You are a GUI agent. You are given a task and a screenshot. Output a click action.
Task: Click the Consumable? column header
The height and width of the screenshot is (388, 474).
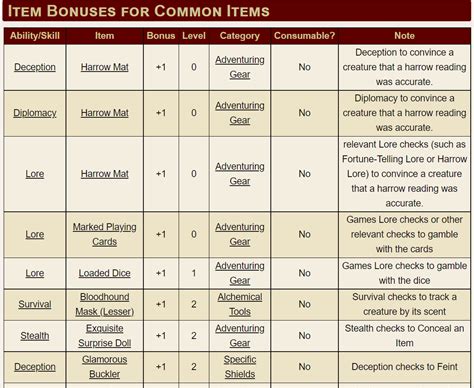pyautogui.click(x=304, y=36)
